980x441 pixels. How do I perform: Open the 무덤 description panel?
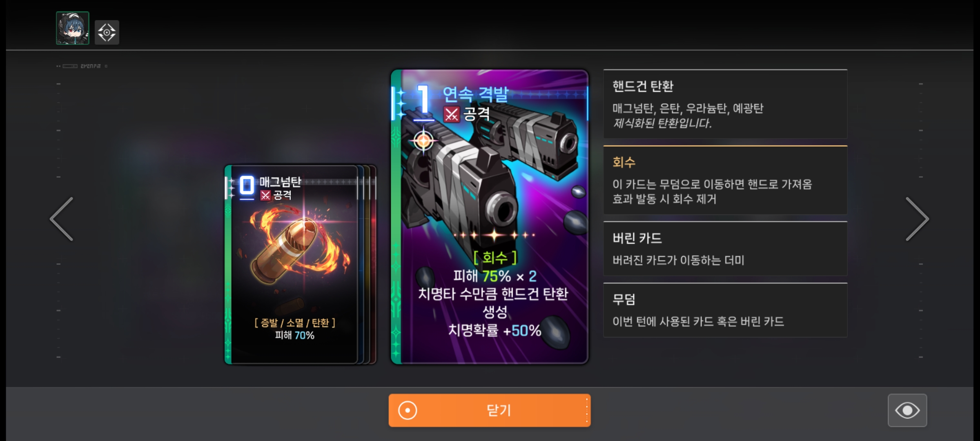tap(725, 310)
